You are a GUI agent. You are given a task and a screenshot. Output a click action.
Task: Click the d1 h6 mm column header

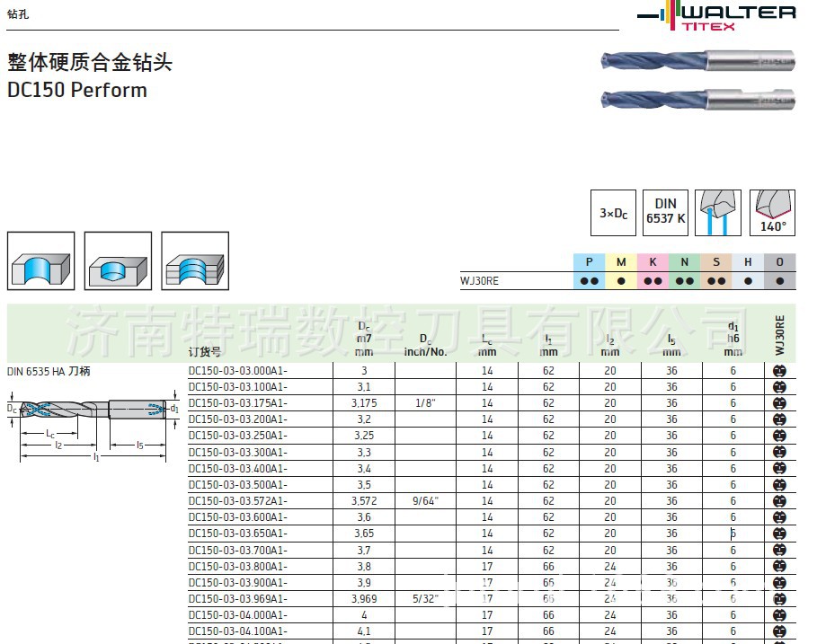733,339
